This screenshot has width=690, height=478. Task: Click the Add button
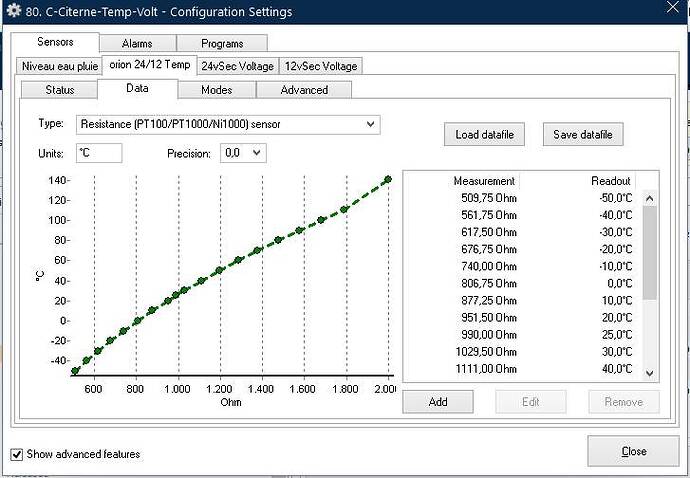(x=438, y=402)
